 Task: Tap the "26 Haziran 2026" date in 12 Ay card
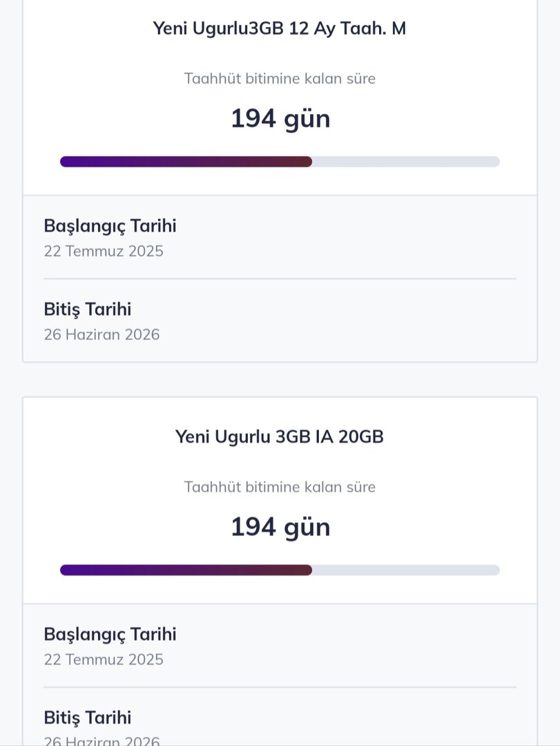click(102, 334)
